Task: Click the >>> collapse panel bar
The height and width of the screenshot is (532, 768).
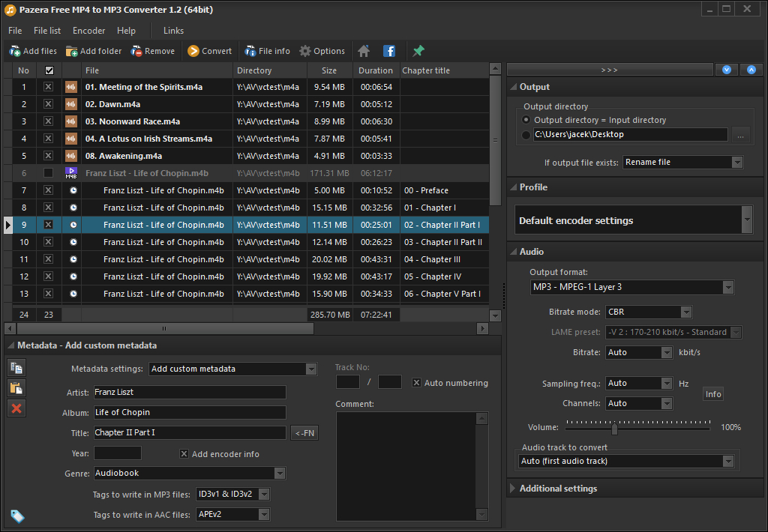Action: pyautogui.click(x=610, y=70)
